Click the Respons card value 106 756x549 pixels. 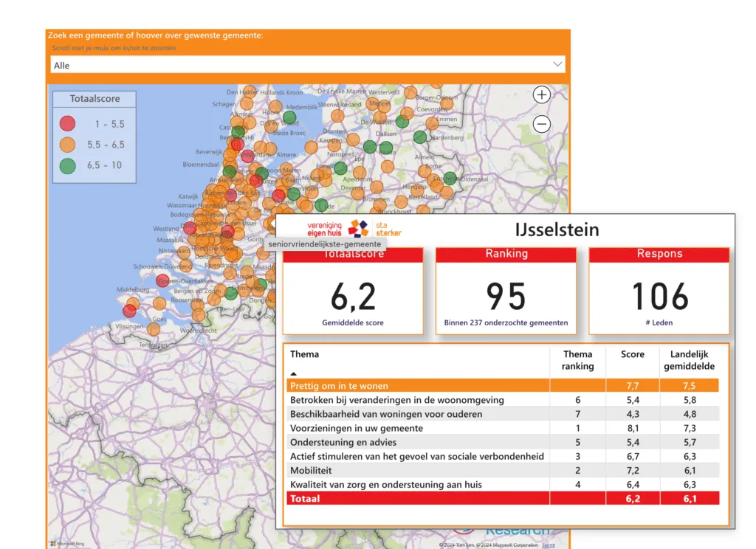[659, 297]
